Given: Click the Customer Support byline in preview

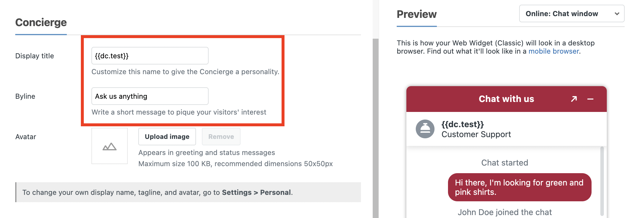Looking at the screenshot, I should click(x=476, y=134).
